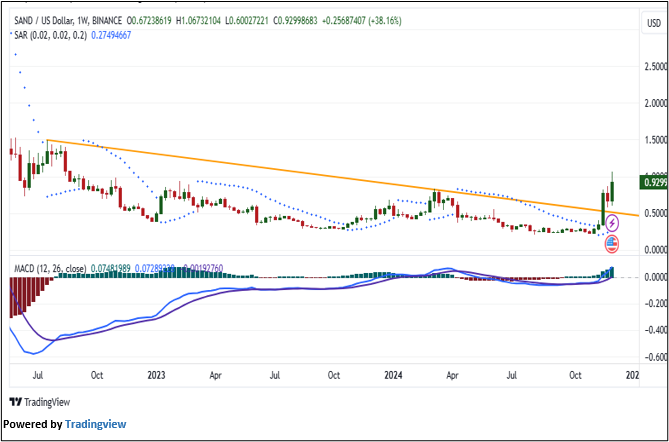Click the 2024 label on time axis
Viewport: 669px width, 442px height.
tap(394, 376)
